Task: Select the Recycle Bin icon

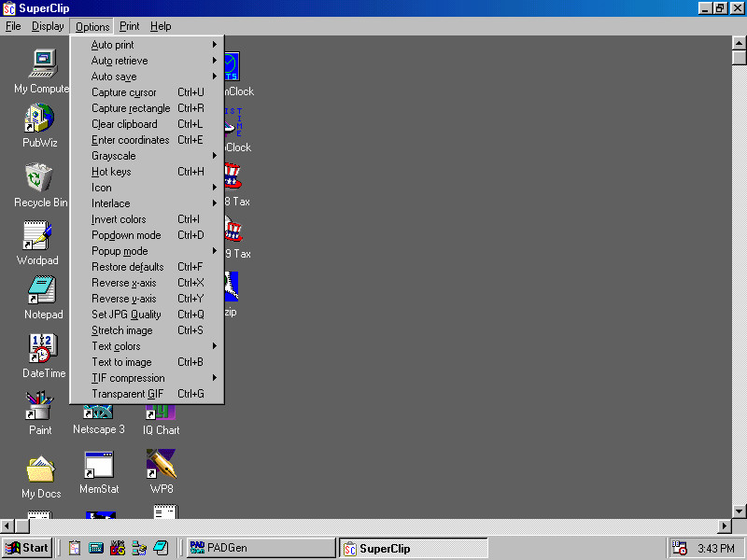Action: point(38,177)
